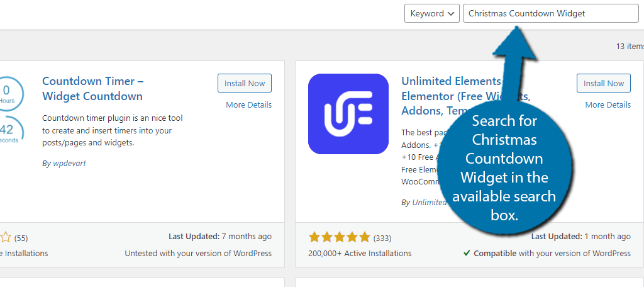644x287 pixels.
Task: Click the five-star rating of Unlimited Elements
Action: pos(339,237)
